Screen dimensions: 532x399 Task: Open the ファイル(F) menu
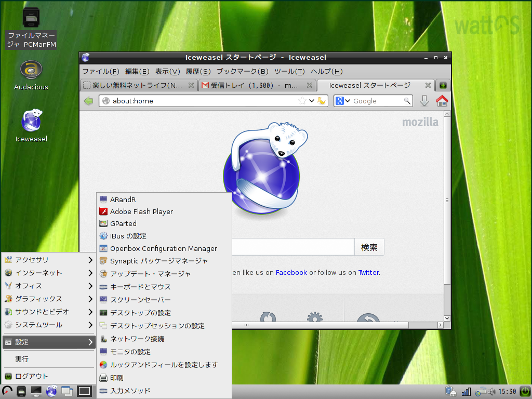pyautogui.click(x=101, y=72)
